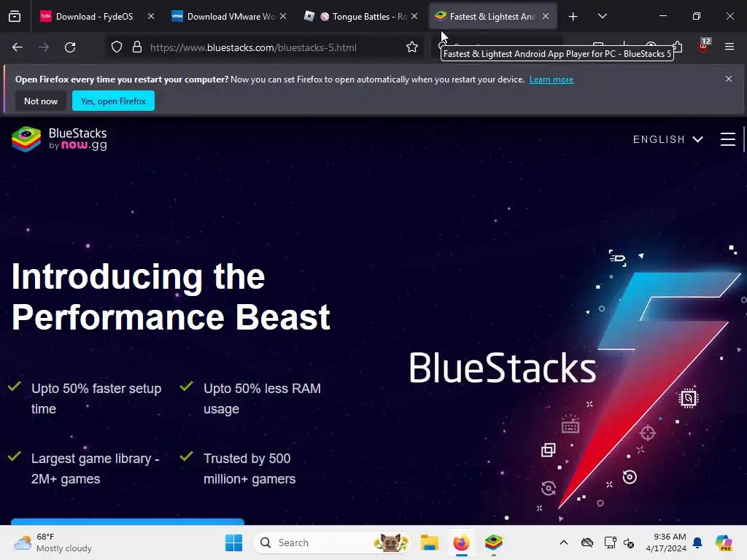
Task: Open BlueStacks from the taskbar
Action: click(x=494, y=542)
